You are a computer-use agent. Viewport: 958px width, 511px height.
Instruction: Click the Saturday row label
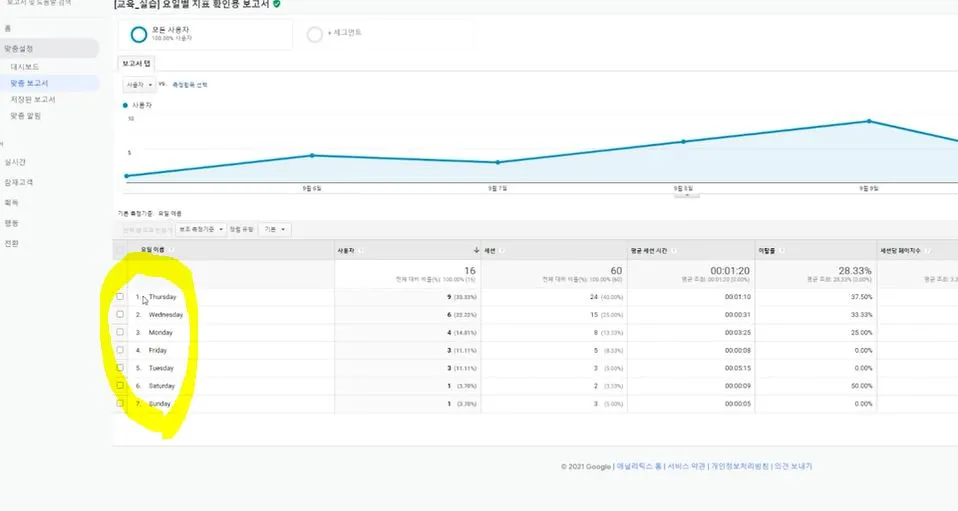pyautogui.click(x=162, y=386)
